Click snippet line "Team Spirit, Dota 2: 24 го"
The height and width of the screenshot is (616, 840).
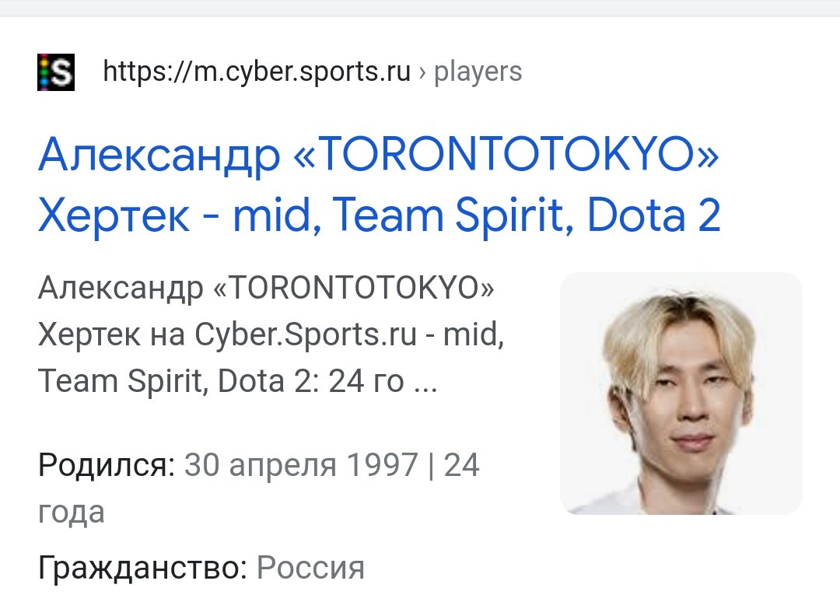[x=221, y=381]
